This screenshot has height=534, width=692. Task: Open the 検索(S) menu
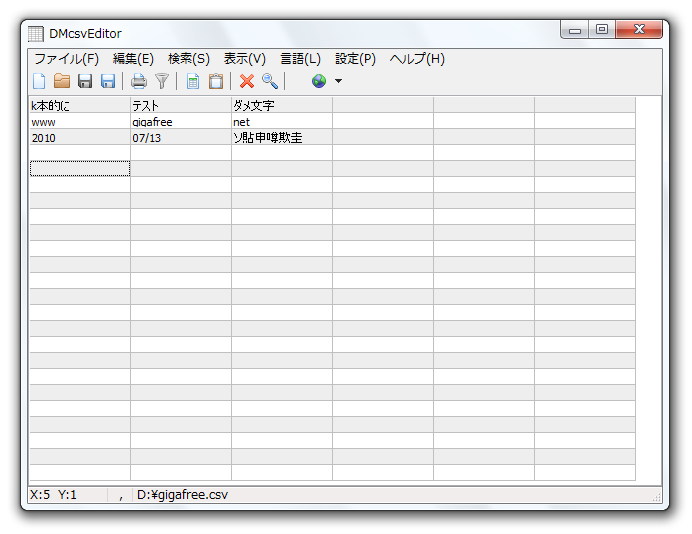tap(189, 59)
